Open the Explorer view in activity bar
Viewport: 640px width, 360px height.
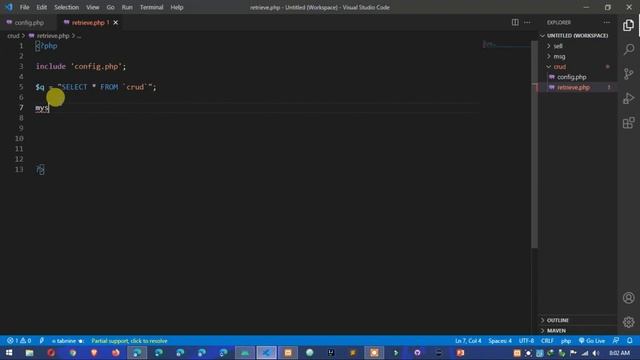pos(629,25)
